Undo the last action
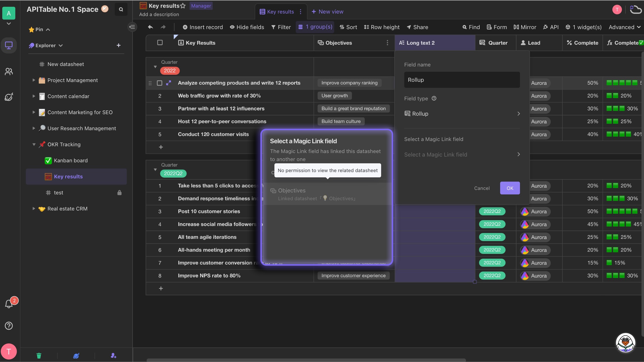 click(x=150, y=27)
